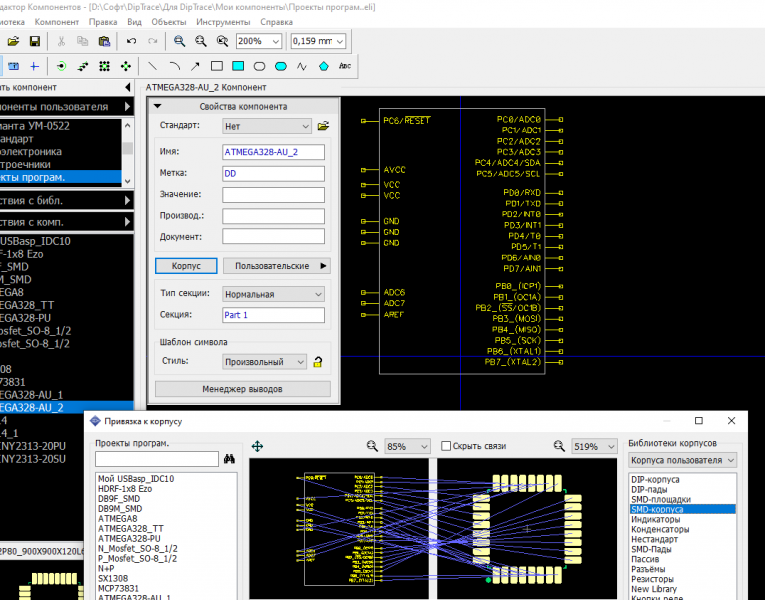Open the 200% zoom dropdown
The image size is (765, 600).
pyautogui.click(x=276, y=41)
